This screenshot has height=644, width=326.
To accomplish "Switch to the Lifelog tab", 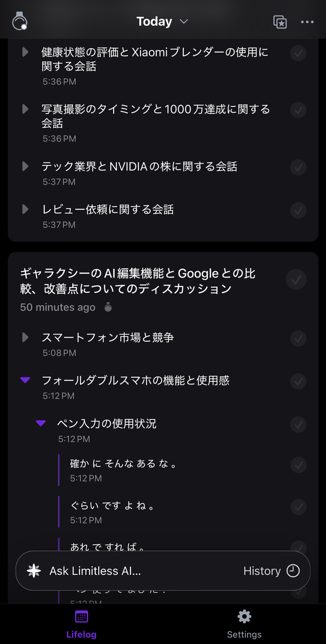I will pos(81,624).
